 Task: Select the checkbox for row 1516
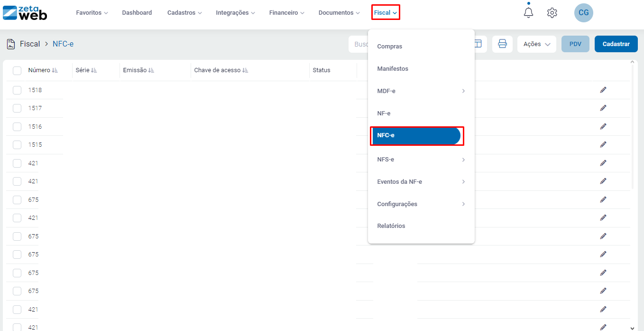coord(17,127)
